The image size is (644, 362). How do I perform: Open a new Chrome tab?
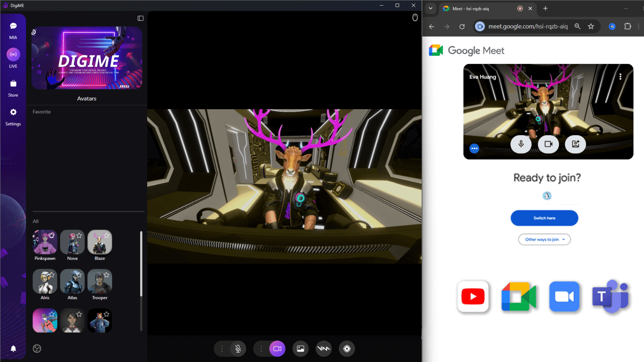pos(545,9)
